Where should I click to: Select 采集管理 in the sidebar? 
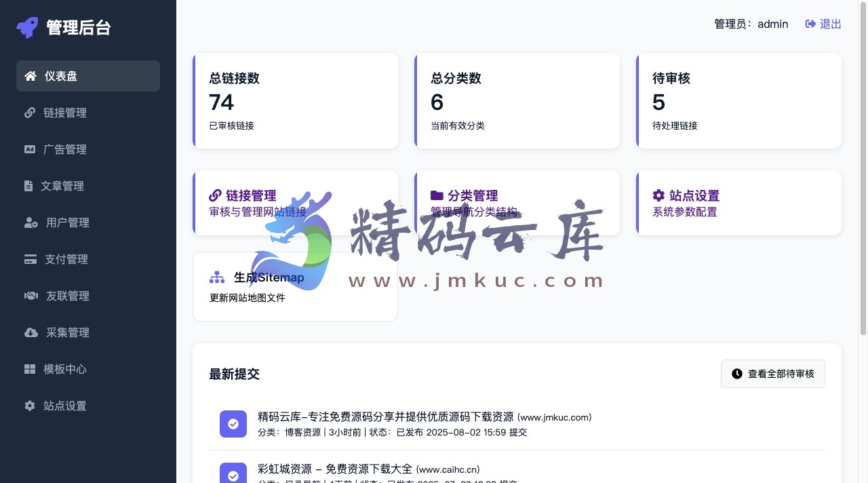coord(88,332)
